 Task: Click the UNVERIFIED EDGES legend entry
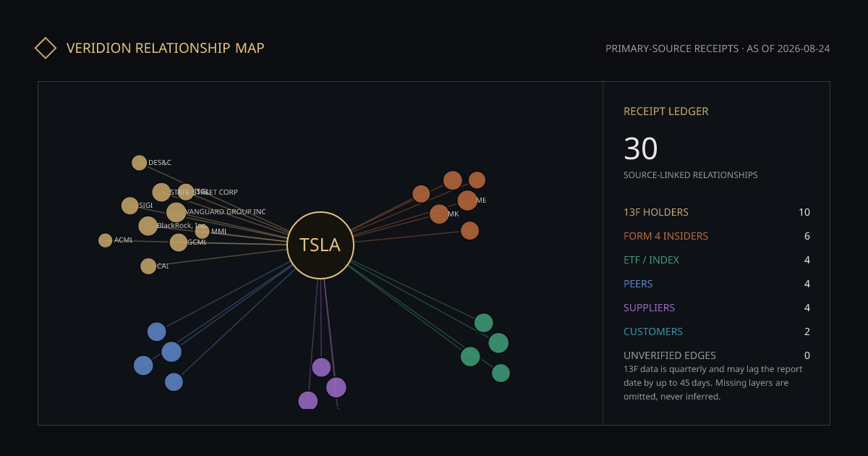670,355
